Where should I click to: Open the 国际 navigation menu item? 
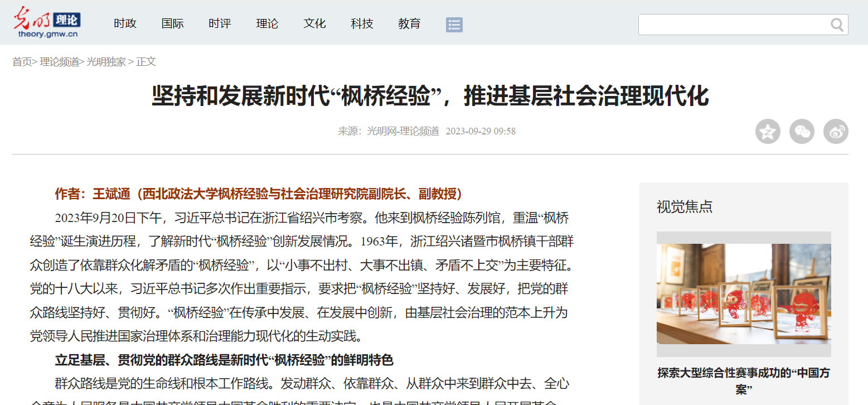tap(172, 24)
